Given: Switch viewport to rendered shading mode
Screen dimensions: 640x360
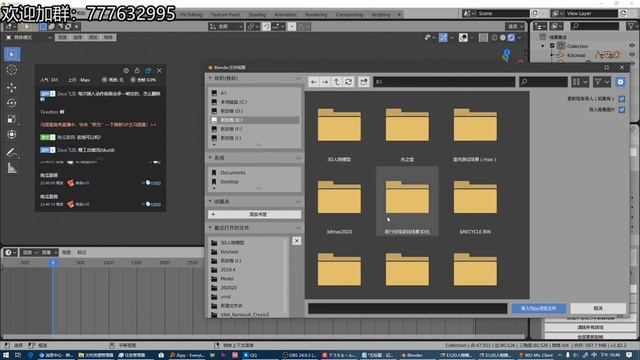Looking at the screenshot, I should (511, 38).
